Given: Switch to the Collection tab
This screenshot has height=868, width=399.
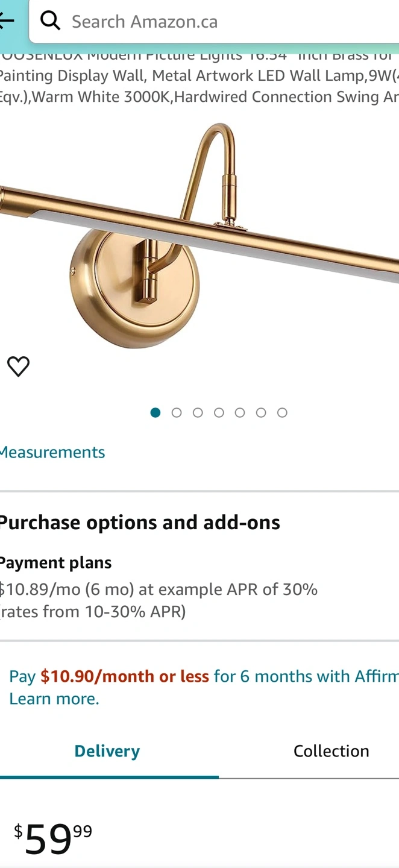Looking at the screenshot, I should pos(331,751).
